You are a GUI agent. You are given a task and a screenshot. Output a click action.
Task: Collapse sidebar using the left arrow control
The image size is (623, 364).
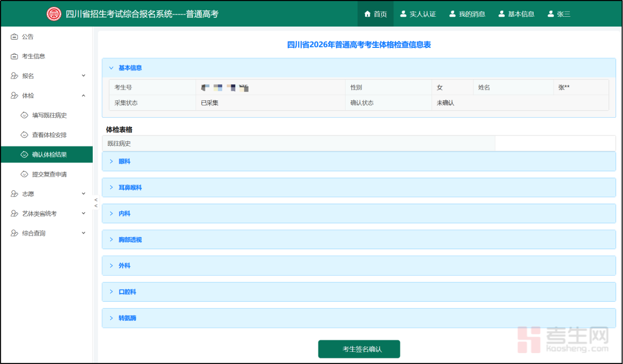pyautogui.click(x=95, y=202)
